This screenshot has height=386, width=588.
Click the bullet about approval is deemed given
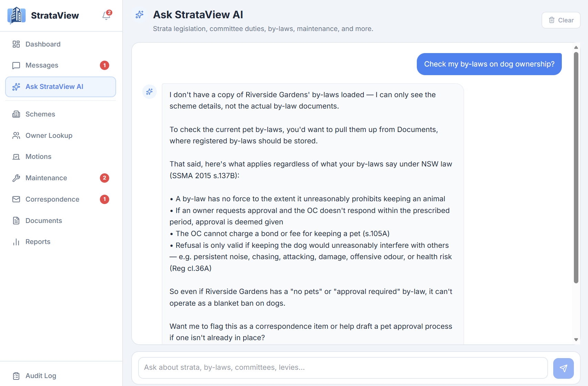pyautogui.click(x=310, y=216)
